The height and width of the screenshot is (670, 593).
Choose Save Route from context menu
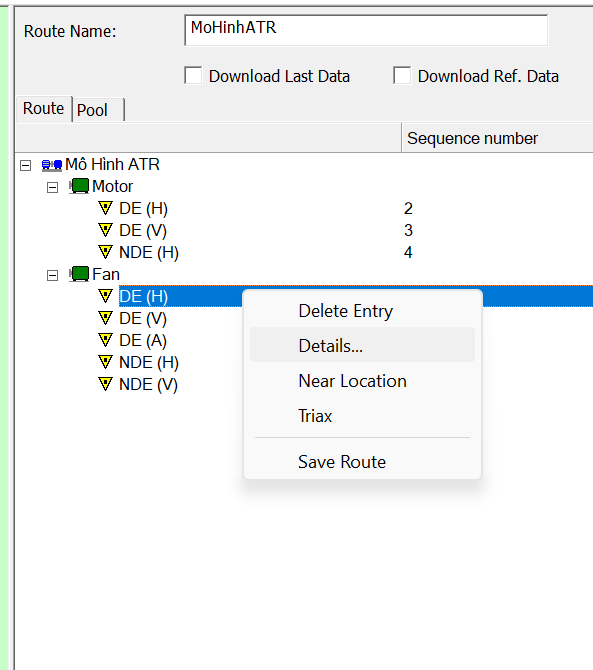click(x=362, y=462)
